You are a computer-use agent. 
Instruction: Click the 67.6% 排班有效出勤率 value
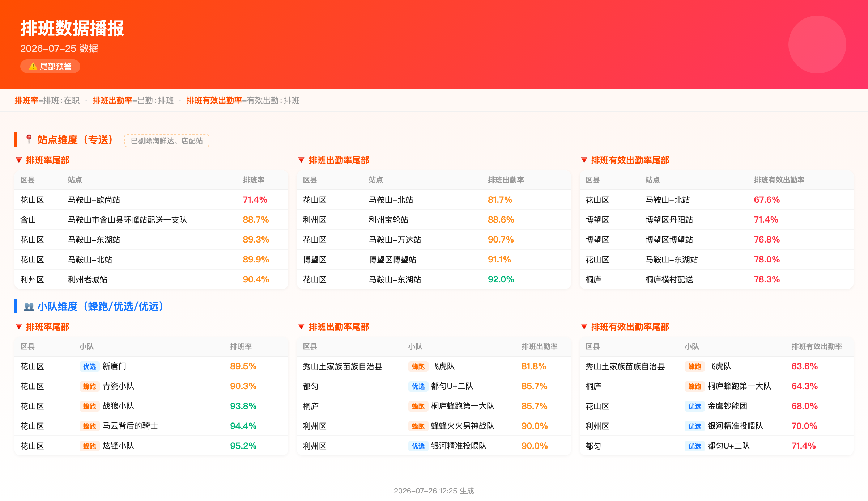pos(767,200)
